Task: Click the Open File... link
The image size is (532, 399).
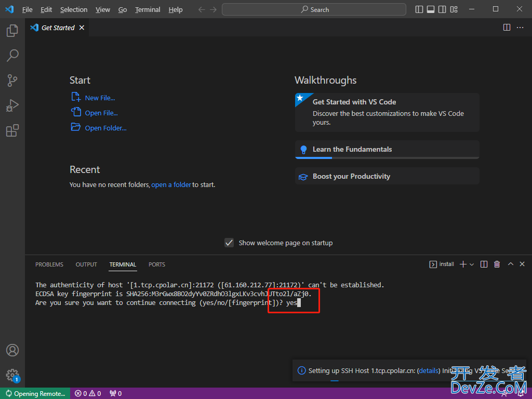Action: point(101,113)
